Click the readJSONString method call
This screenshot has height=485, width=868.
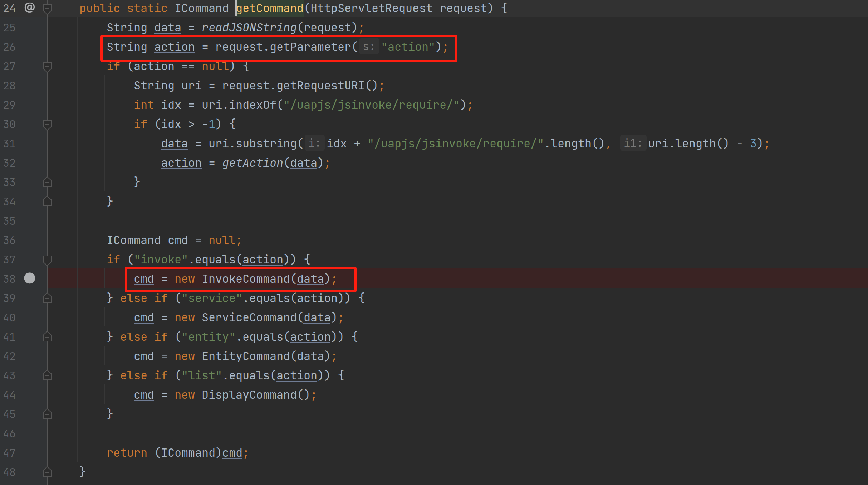(249, 28)
